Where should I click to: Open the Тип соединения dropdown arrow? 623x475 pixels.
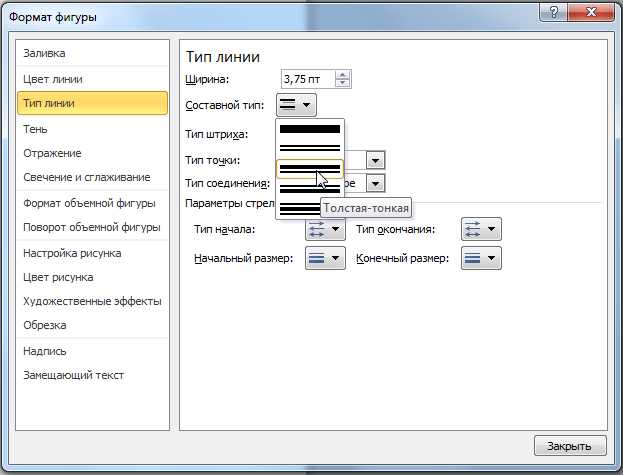[375, 183]
